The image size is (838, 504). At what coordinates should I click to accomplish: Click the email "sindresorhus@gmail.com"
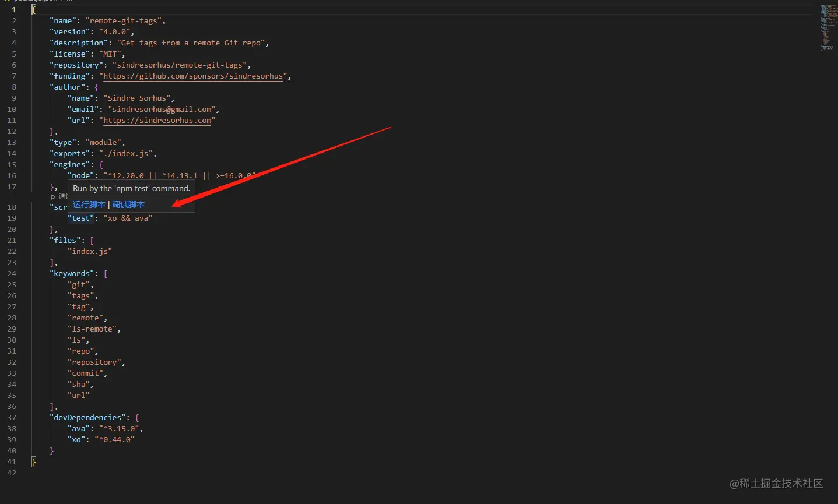point(162,110)
